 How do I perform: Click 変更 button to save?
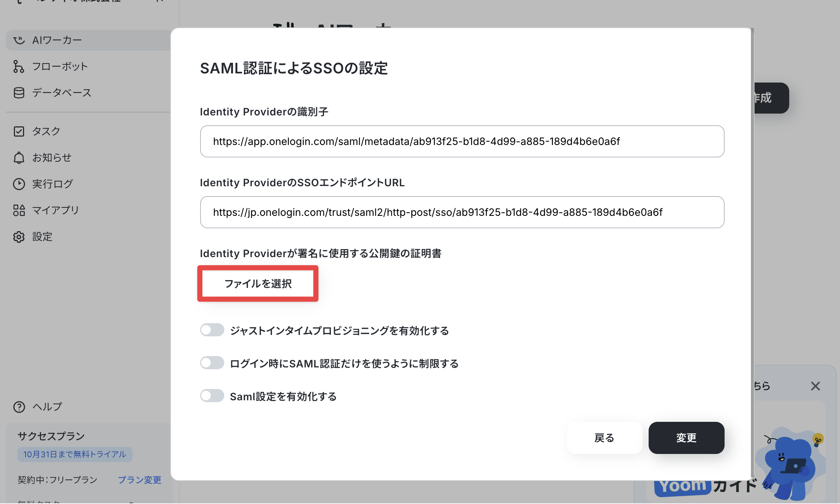point(687,438)
